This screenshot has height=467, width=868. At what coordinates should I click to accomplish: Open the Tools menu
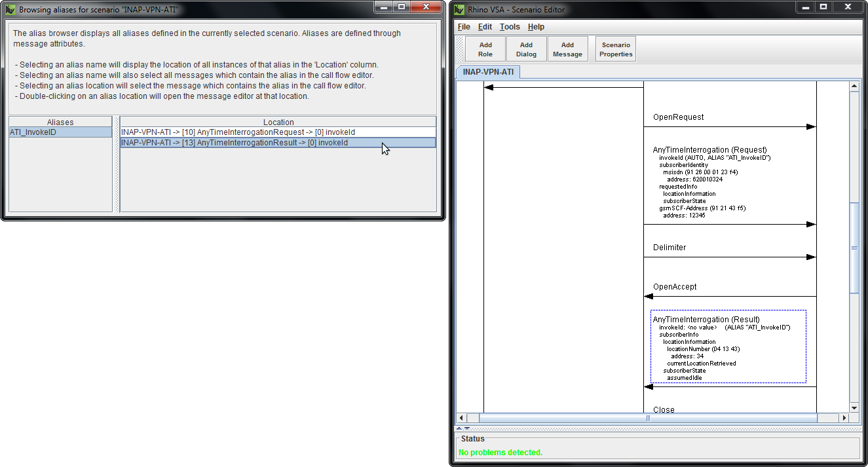point(510,27)
